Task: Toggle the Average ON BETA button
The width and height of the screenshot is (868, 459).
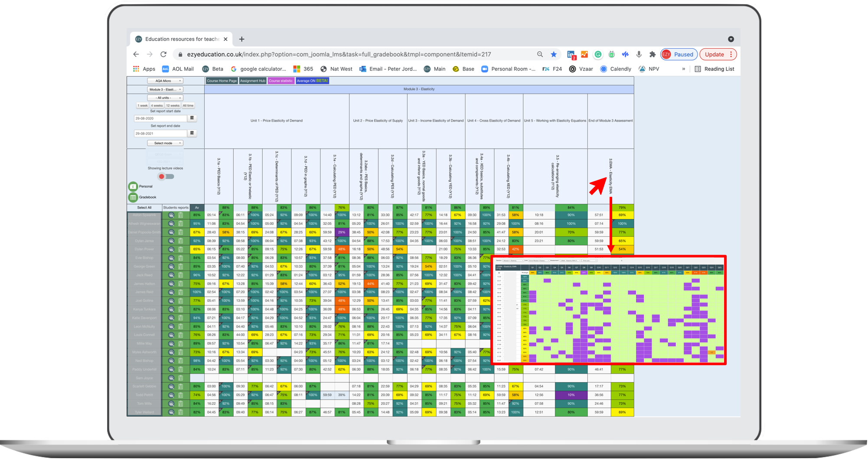Action: (x=312, y=81)
